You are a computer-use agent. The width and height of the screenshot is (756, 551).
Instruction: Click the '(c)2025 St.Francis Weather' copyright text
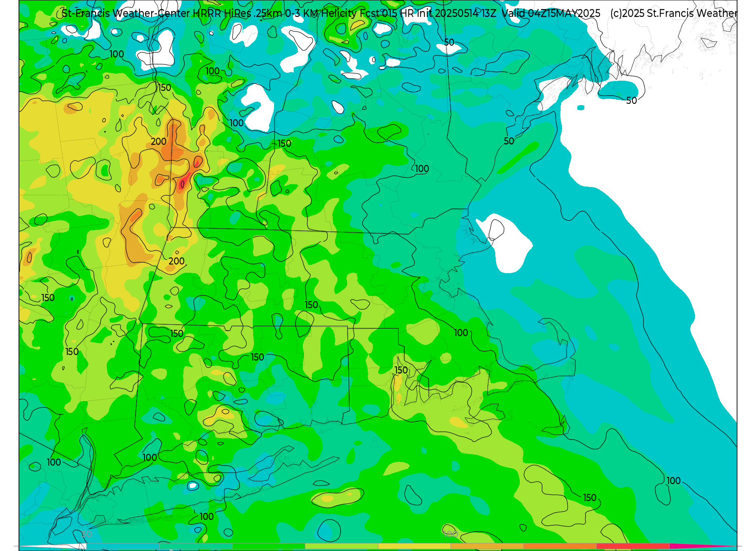(x=673, y=13)
